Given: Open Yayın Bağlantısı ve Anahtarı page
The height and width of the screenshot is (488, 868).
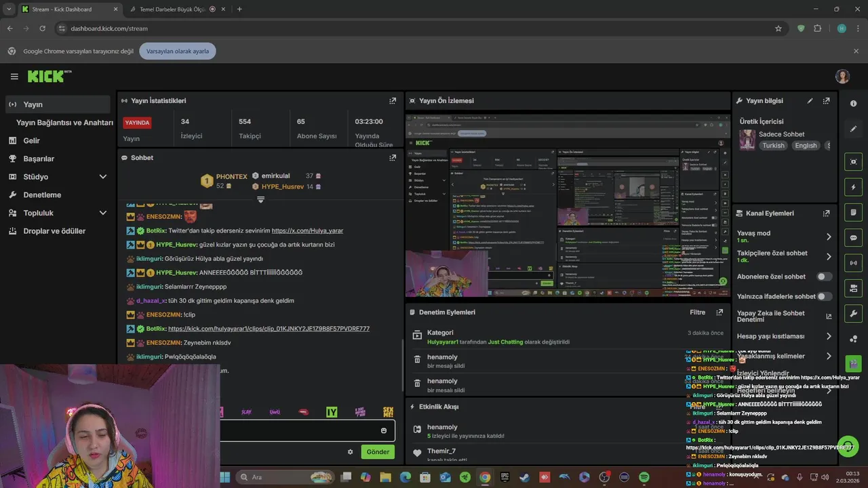Looking at the screenshot, I should pyautogui.click(x=64, y=123).
